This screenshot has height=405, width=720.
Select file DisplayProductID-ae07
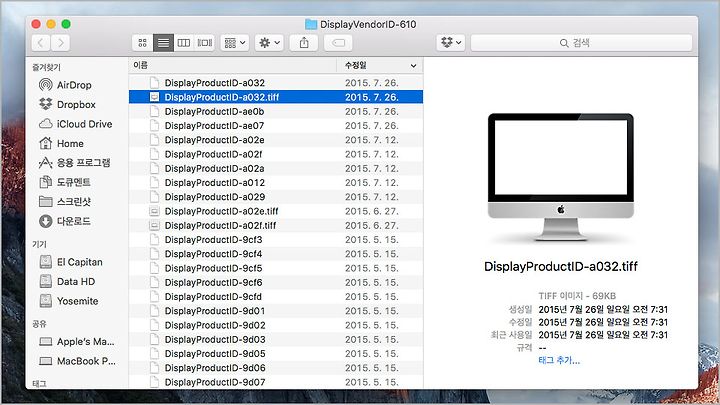(x=276, y=125)
